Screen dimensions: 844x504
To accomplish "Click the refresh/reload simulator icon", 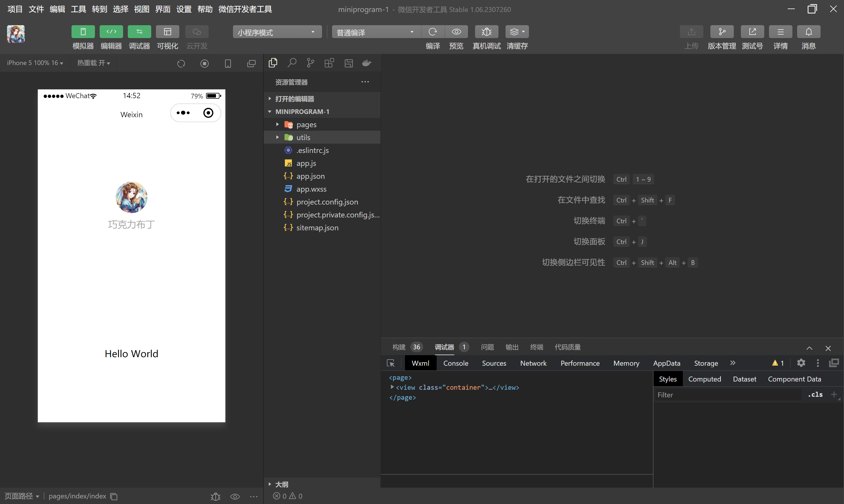I will click(x=181, y=62).
